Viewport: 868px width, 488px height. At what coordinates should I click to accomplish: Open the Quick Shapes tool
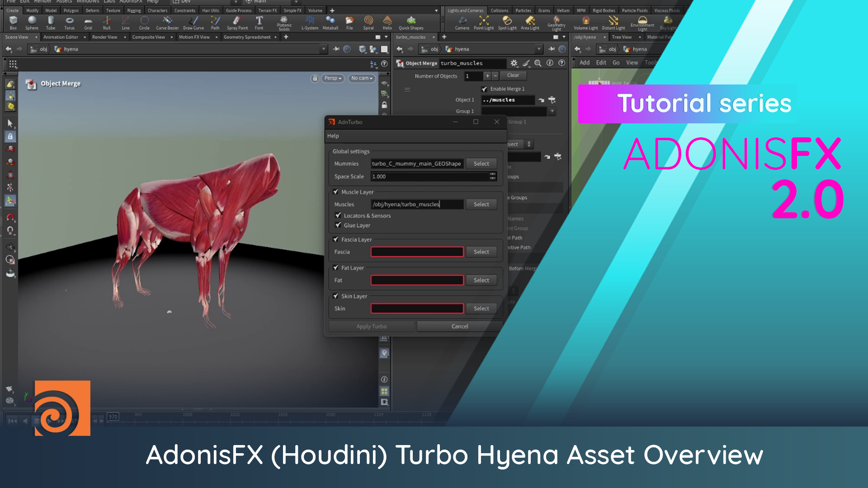click(x=411, y=23)
